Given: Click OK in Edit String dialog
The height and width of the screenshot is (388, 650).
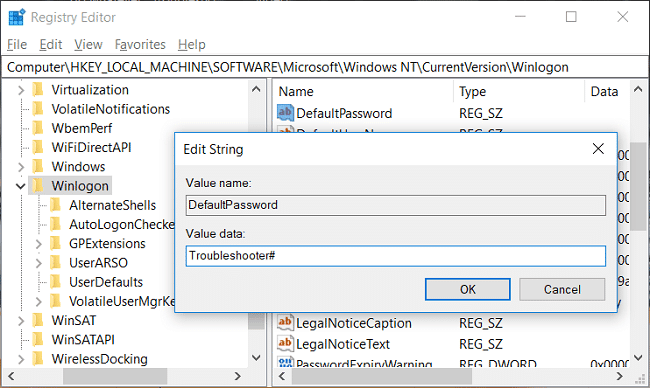Looking at the screenshot, I should pos(468,289).
